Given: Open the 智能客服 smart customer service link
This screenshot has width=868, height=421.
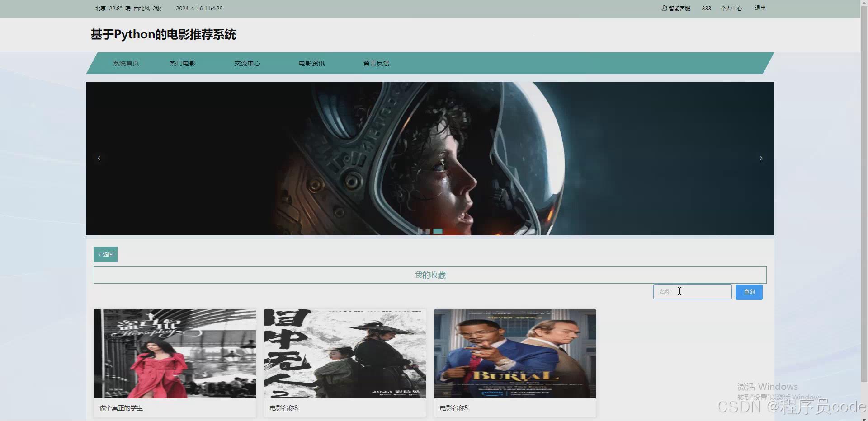Looking at the screenshot, I should coord(676,8).
